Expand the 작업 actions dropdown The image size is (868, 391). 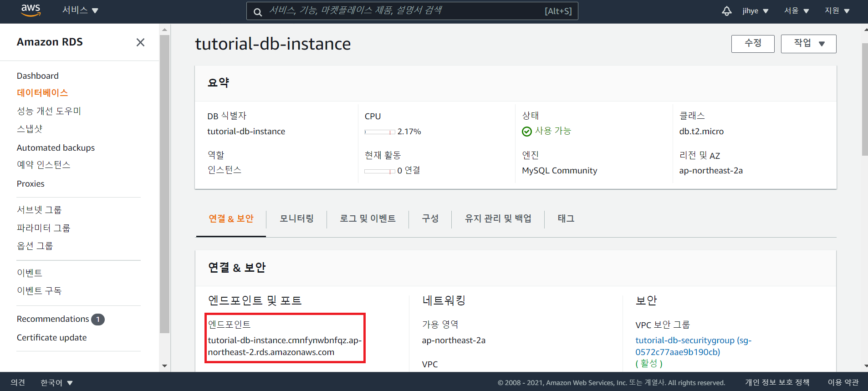[x=808, y=44]
